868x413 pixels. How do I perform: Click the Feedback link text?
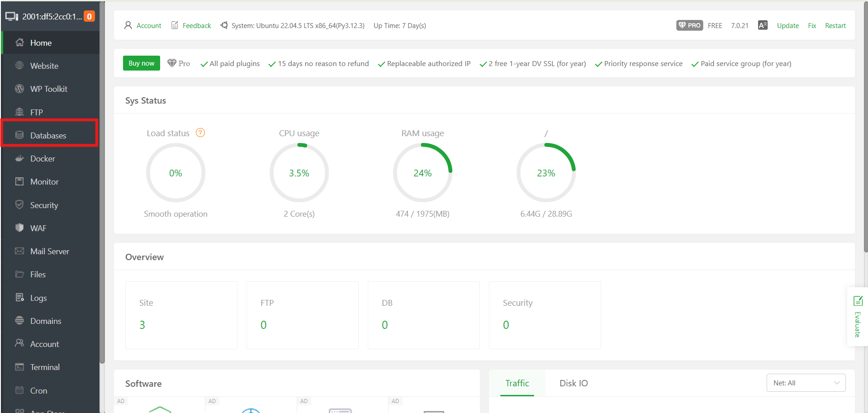(x=197, y=25)
